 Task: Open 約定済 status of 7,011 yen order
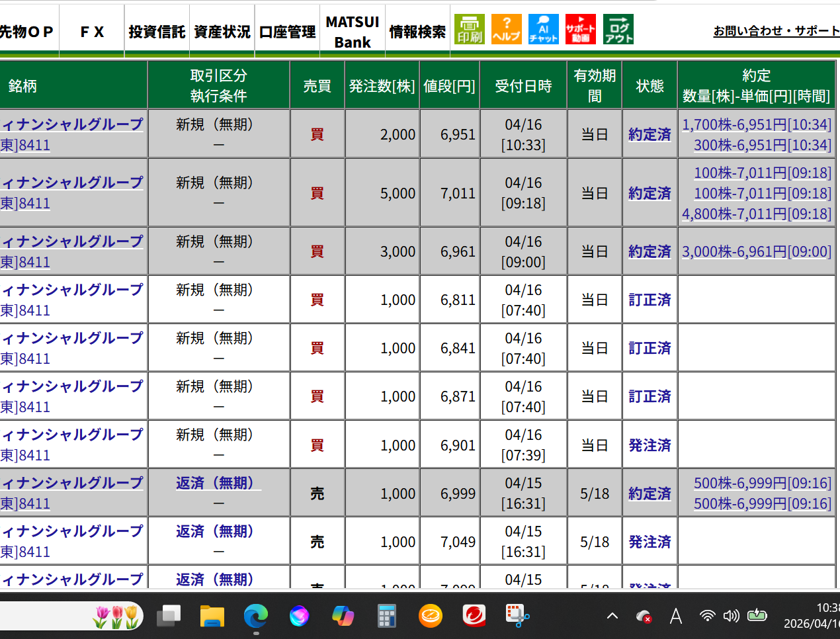pyautogui.click(x=650, y=193)
